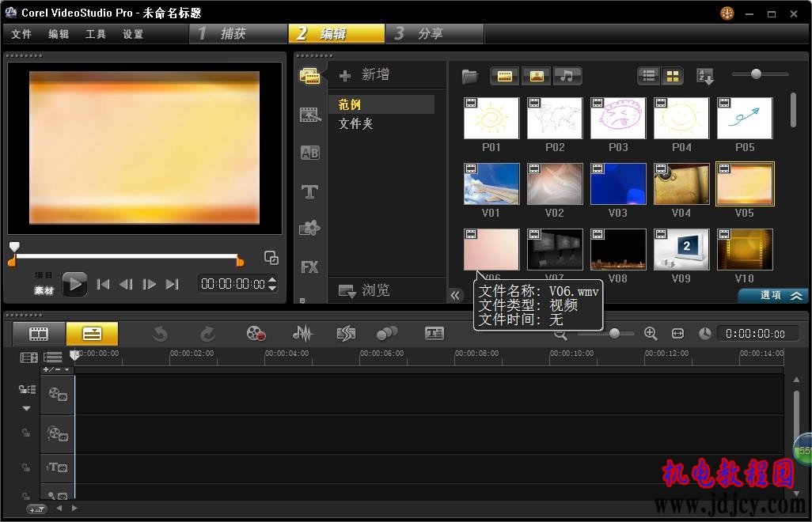Step to the previous frame
The image size is (812, 522).
coord(126,284)
